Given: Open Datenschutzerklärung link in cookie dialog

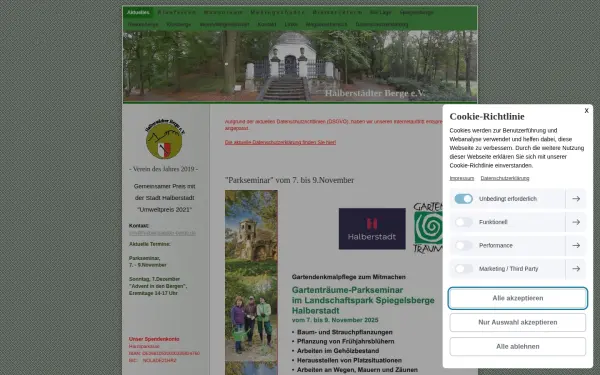Looking at the screenshot, I should coord(505,178).
